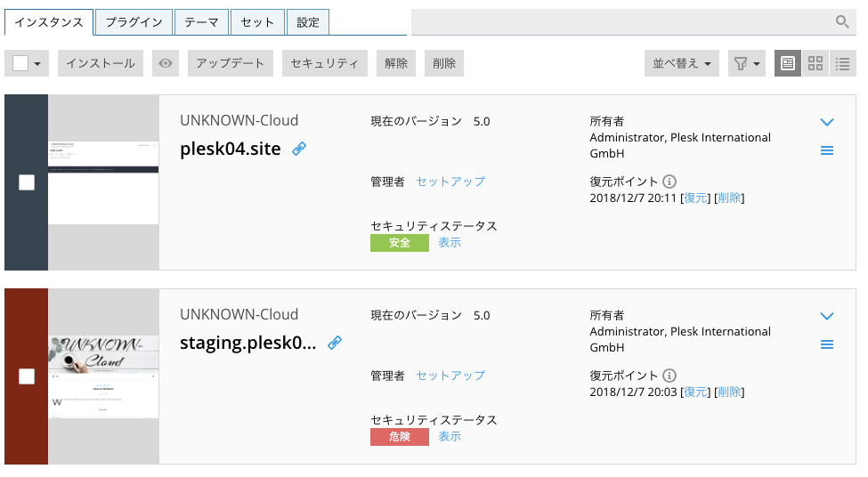
Task: Open the 並べ替え sort dropdown
Action: point(681,63)
